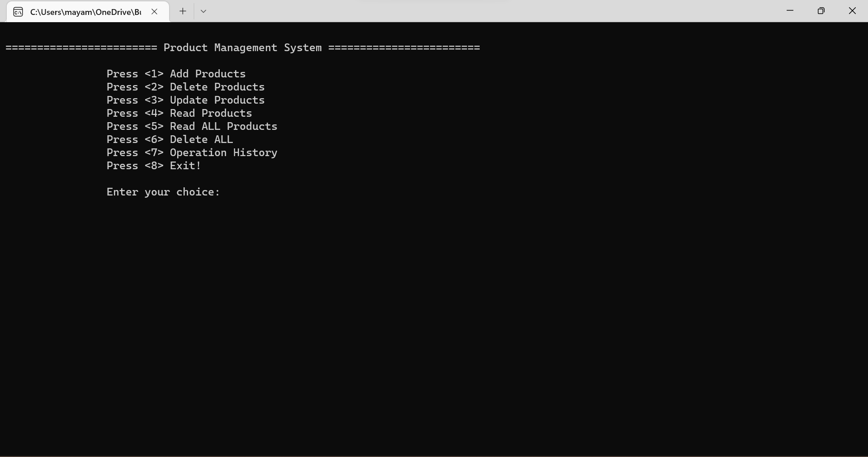Image resolution: width=868 pixels, height=457 pixels.
Task: Place cursor after 'Enter your choice:' text
Action: [x=226, y=192]
